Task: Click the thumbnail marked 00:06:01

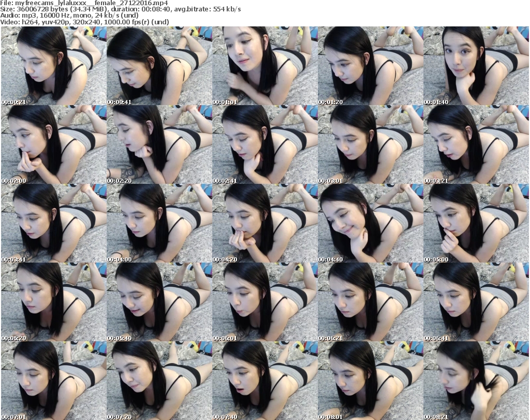Action: 264,302
